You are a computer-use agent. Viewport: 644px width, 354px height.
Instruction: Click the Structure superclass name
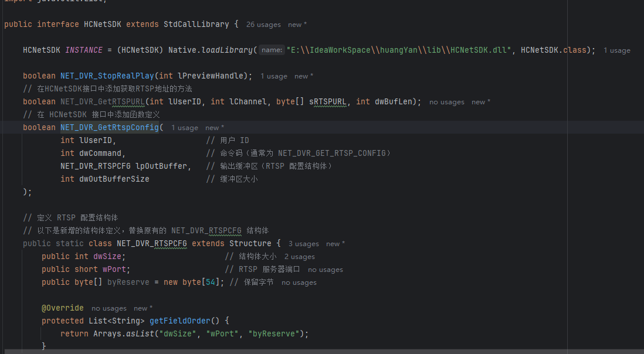(x=250, y=244)
